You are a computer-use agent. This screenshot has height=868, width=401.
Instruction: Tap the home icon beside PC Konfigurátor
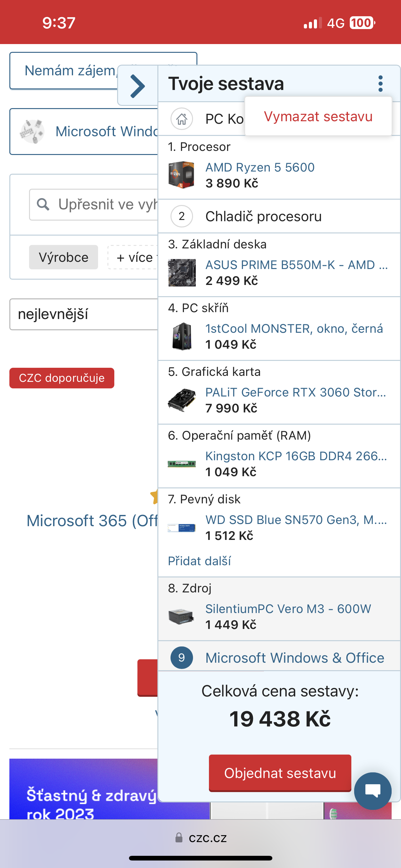coord(181,119)
